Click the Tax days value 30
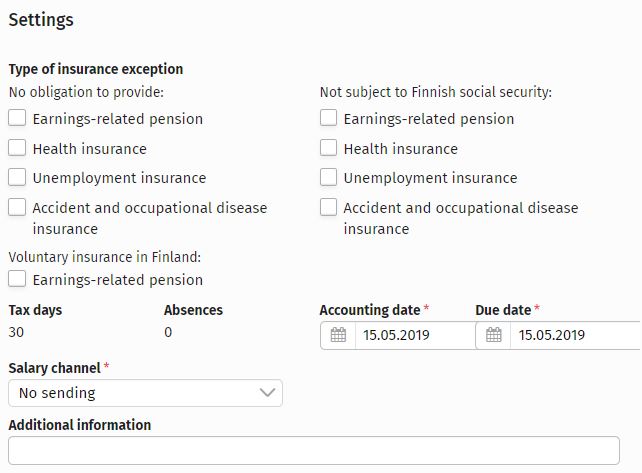This screenshot has width=642, height=473. pyautogui.click(x=16, y=332)
